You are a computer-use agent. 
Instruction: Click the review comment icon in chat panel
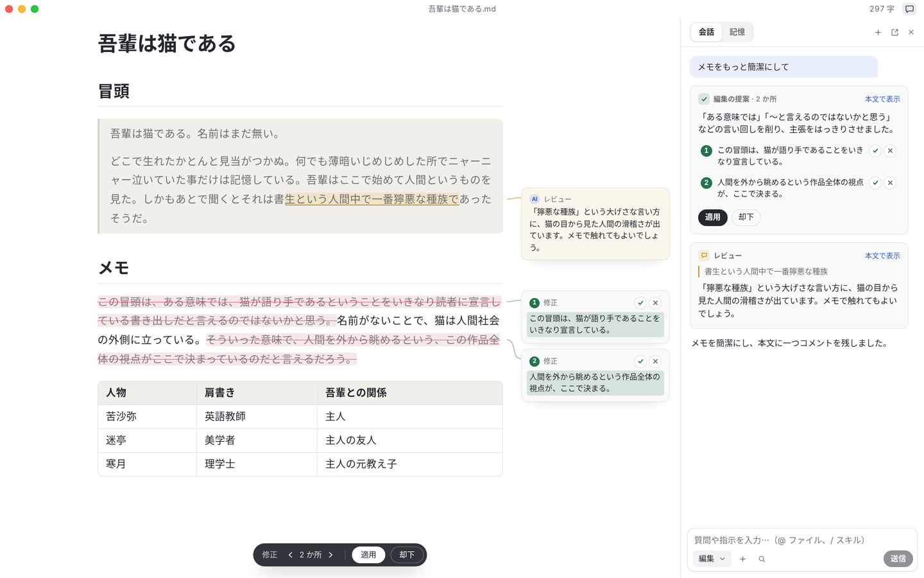(704, 256)
